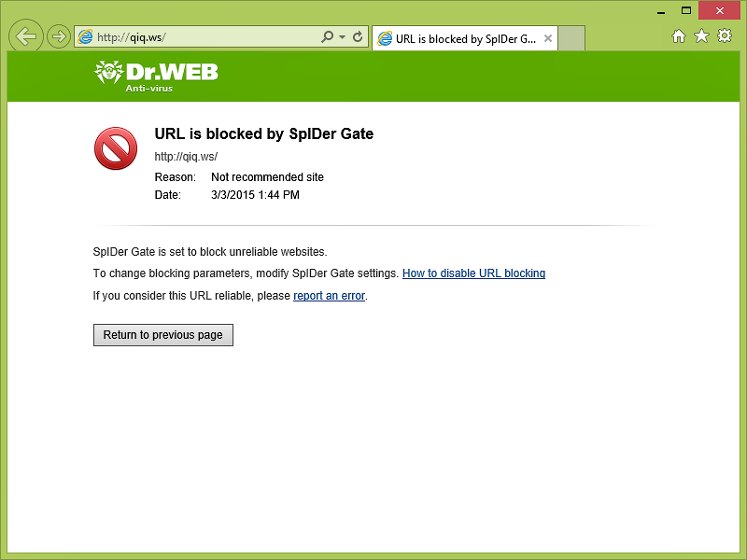Open Favorites with the star icon
The image size is (747, 560).
tap(702, 35)
